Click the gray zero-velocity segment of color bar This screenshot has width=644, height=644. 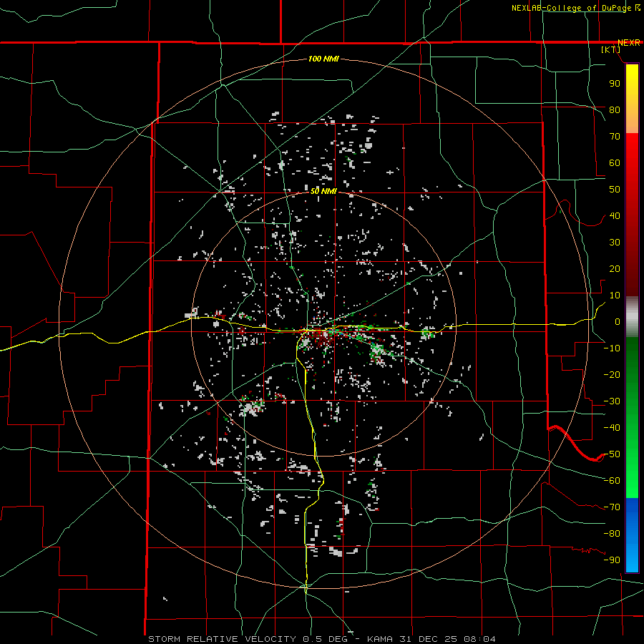pos(632,317)
